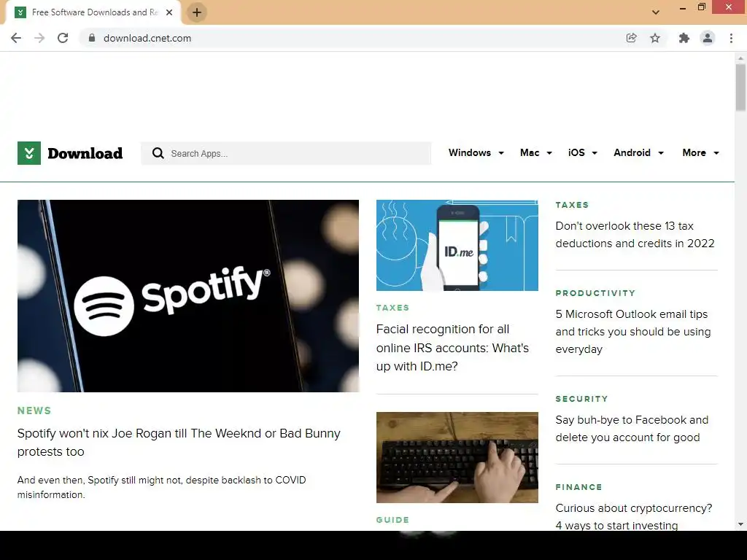This screenshot has width=747, height=560.
Task: Expand the iOS menu
Action: coord(583,153)
